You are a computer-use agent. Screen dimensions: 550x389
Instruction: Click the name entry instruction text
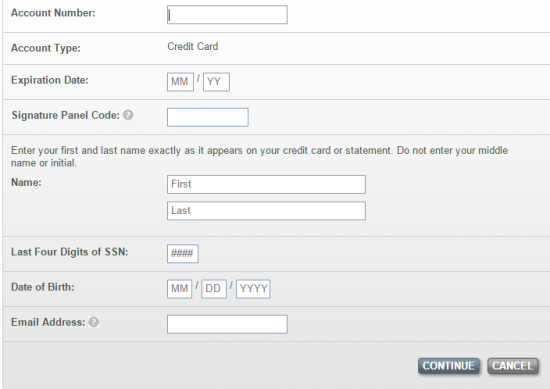260,156
